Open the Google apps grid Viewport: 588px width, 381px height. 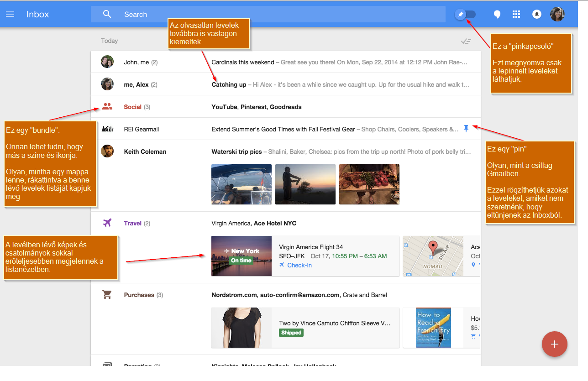coord(516,15)
